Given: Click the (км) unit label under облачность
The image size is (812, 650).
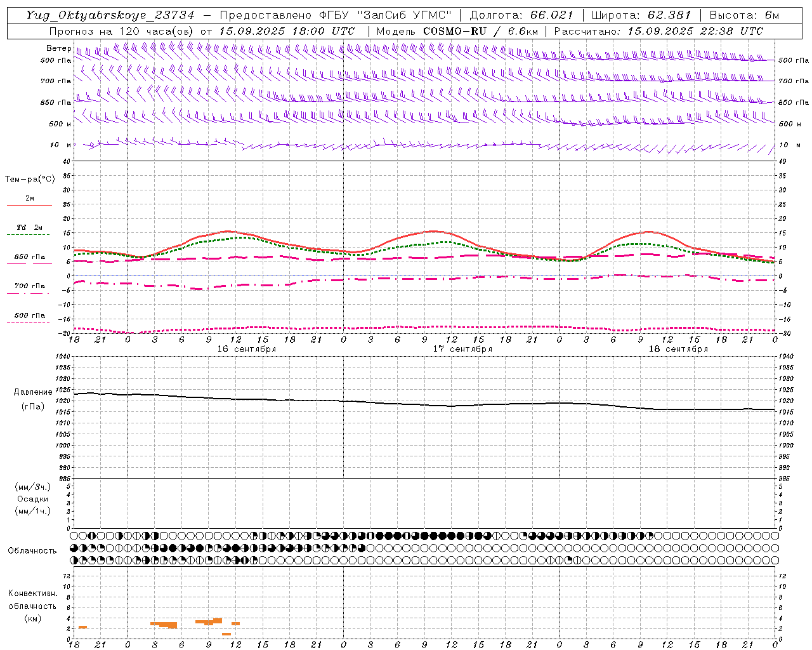Looking at the screenshot, I should point(33,618).
